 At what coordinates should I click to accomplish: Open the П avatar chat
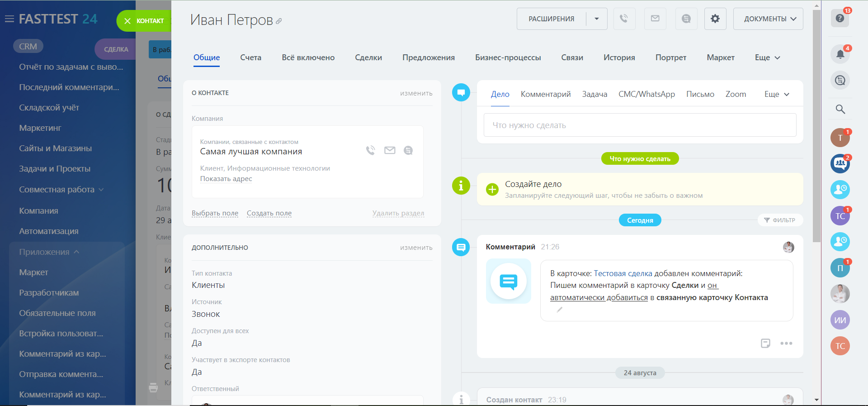click(x=840, y=268)
